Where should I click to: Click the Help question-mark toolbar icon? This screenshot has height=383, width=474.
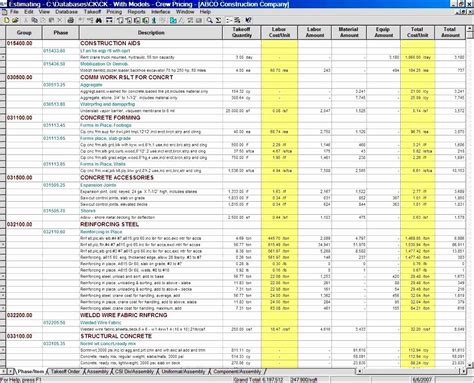point(248,20)
